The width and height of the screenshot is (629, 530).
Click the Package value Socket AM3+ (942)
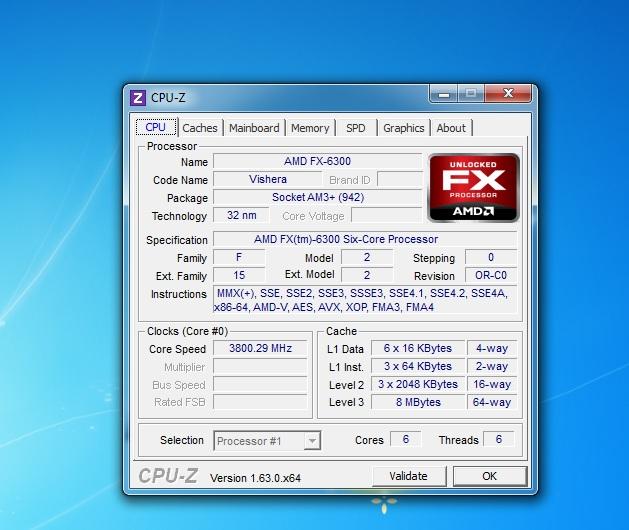[318, 197]
